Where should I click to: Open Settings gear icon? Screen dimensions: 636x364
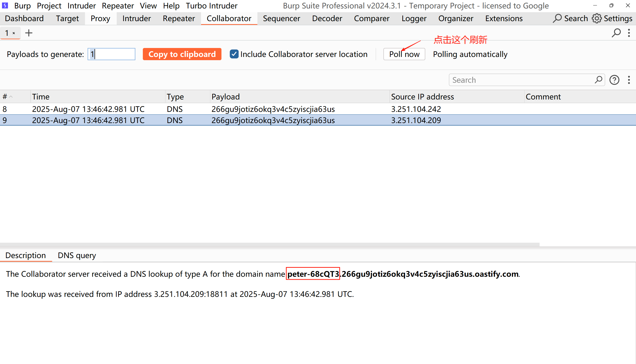coord(597,18)
